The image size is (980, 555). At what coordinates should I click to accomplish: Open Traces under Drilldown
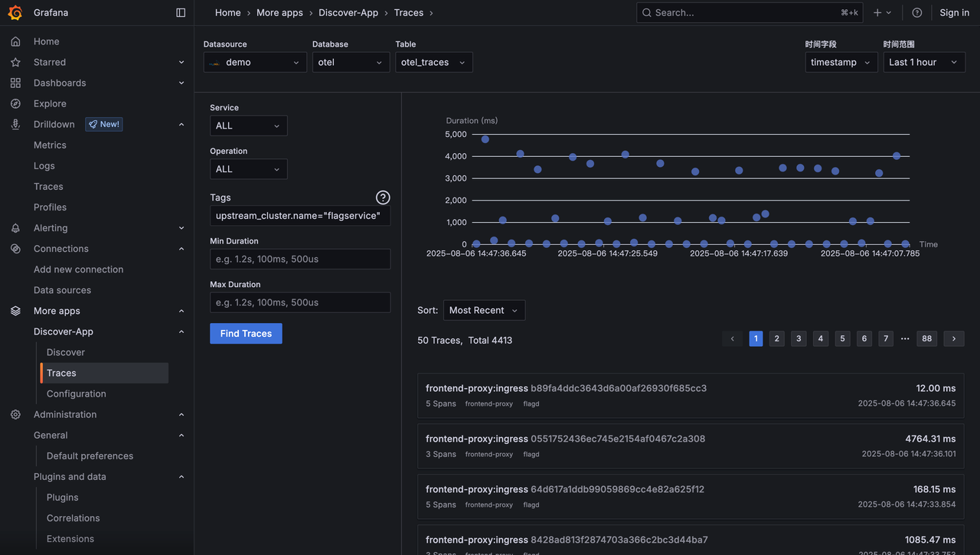(48, 186)
